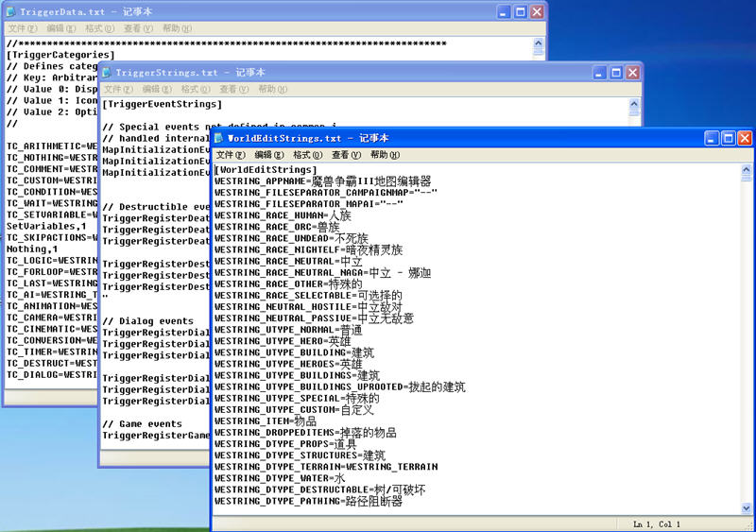This screenshot has height=532, width=756.
Task: Click [TriggerCategories] in TriggerData.txt window
Action: tap(60, 55)
